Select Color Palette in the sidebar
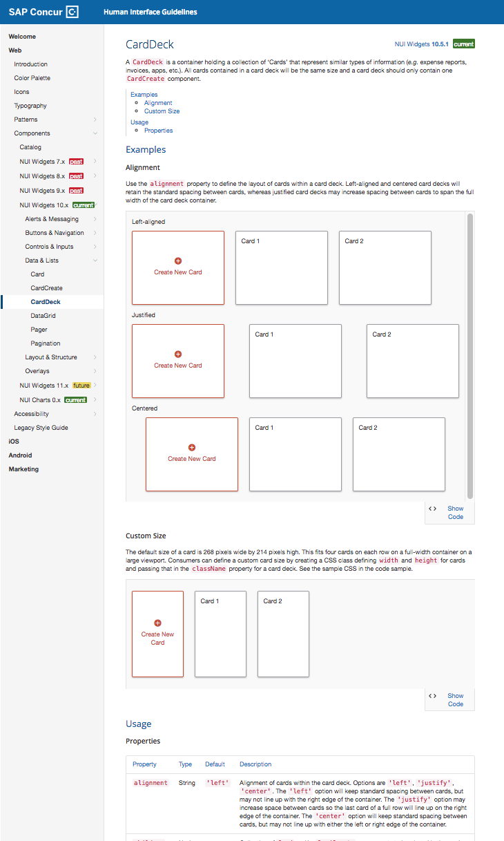The image size is (504, 841). [x=32, y=78]
